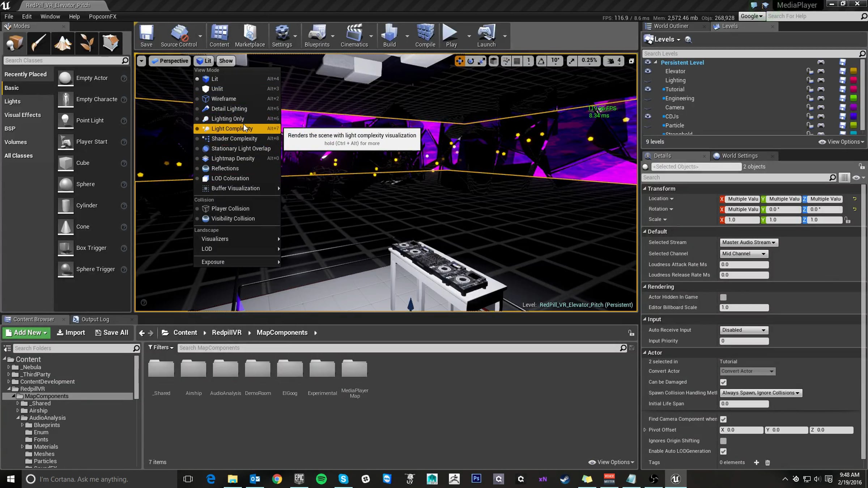
Task: Uncheck the Can be Damaged checkbox
Action: 723,382
